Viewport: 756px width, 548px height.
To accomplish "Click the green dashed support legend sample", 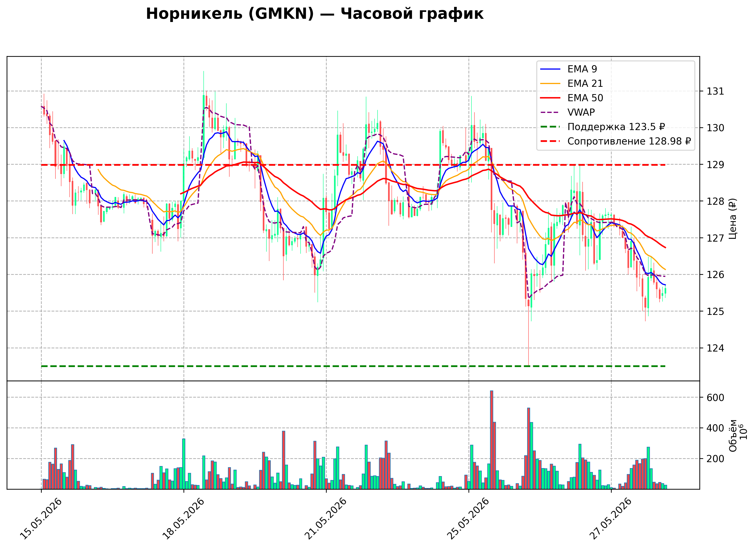I will coord(550,127).
